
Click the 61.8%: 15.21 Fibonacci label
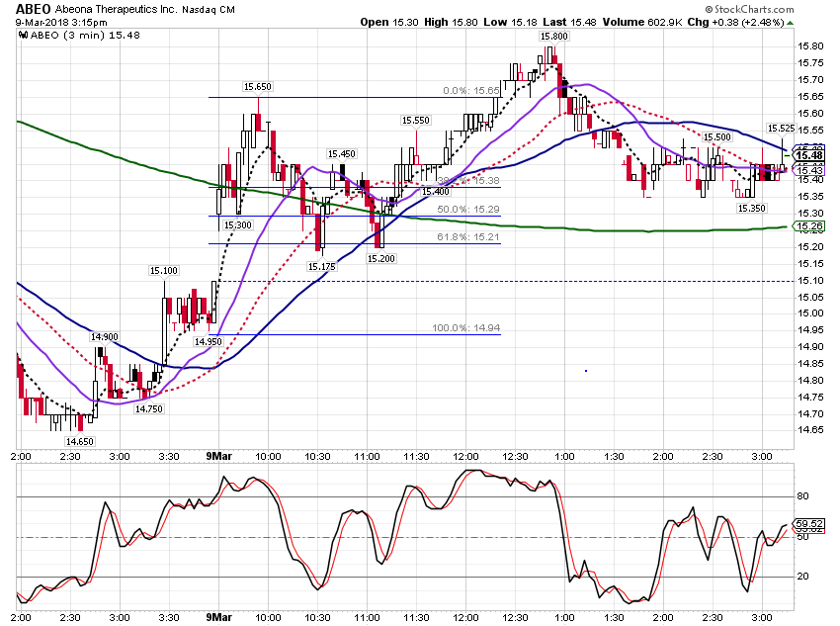pos(468,237)
